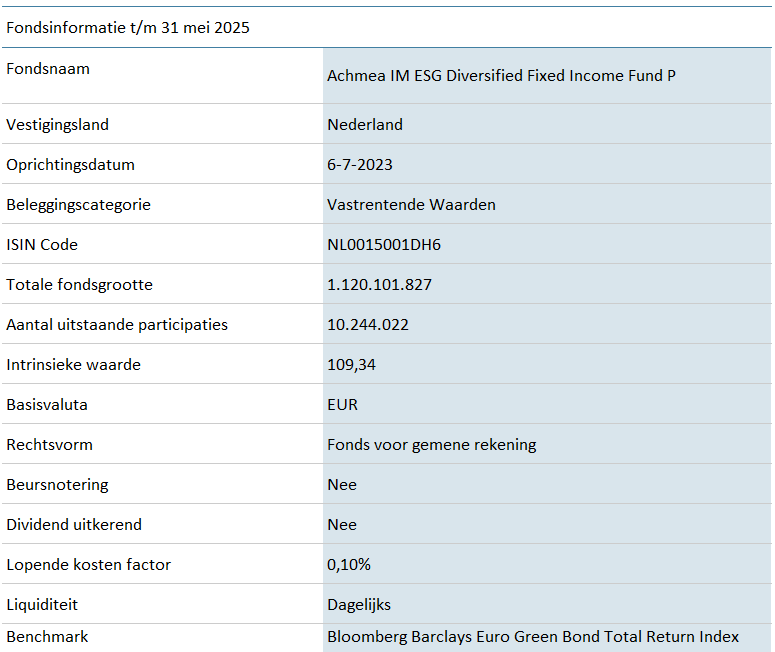
Task: Click the 'ISIN Code' label
Action: click(42, 245)
